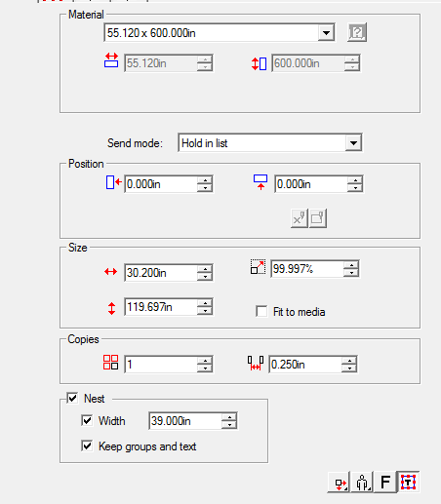Click the media info question-mark icon
The image size is (441, 504).
(x=357, y=32)
